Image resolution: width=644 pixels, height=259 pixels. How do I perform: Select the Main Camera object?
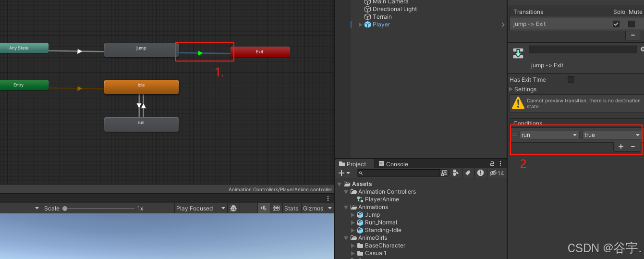tap(390, 2)
